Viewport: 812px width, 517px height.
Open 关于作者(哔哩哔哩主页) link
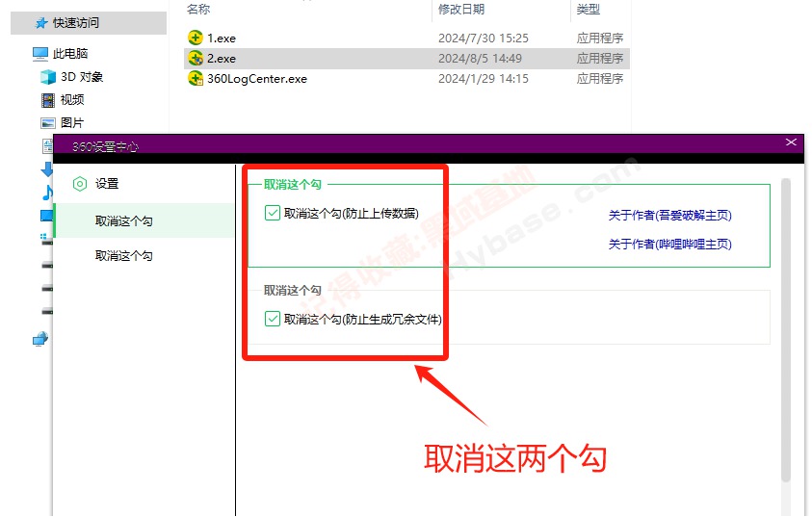click(669, 245)
